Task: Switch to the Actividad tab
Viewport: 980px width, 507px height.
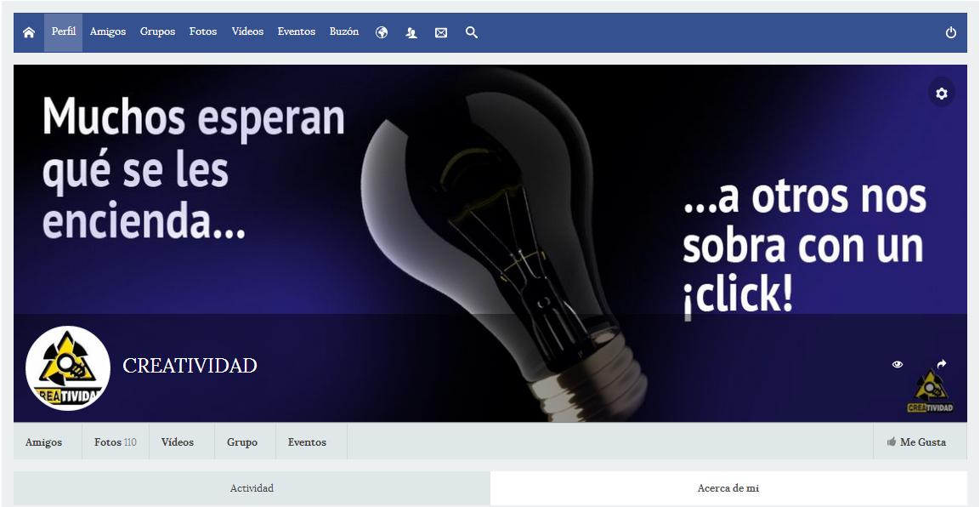Action: tap(252, 487)
